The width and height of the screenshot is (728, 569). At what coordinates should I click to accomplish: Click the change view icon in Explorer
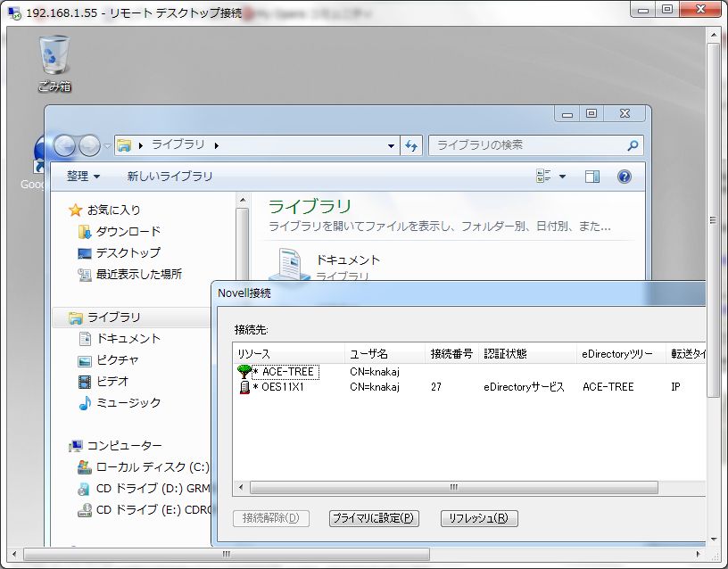(543, 177)
